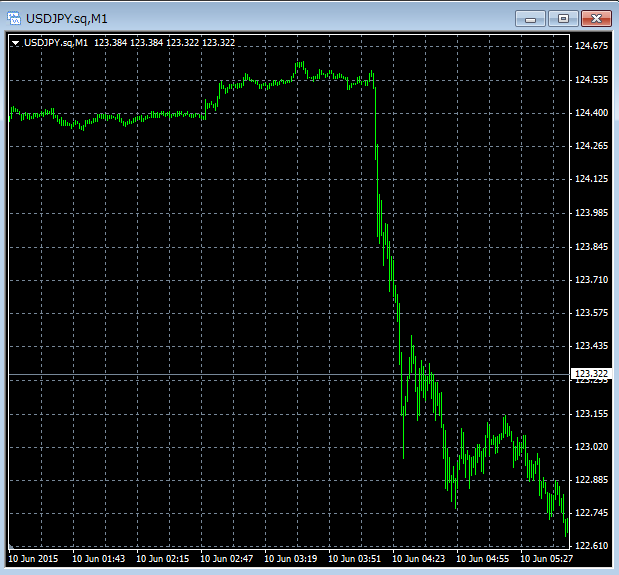Select the 10 Jun 01:43 time label
This screenshot has width=619, height=575.
coord(99,560)
